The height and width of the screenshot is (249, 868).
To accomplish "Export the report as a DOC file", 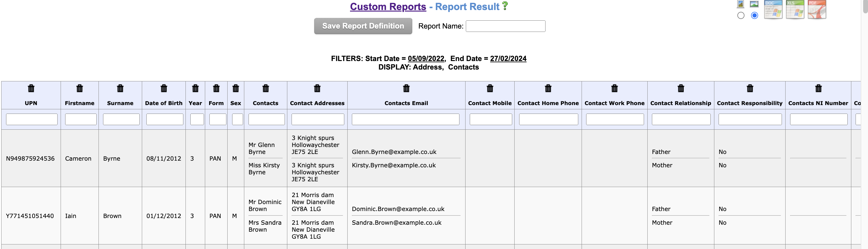I will [x=773, y=9].
